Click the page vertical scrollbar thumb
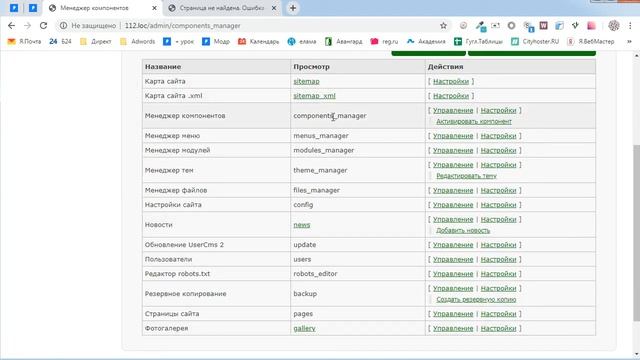 click(x=636, y=233)
